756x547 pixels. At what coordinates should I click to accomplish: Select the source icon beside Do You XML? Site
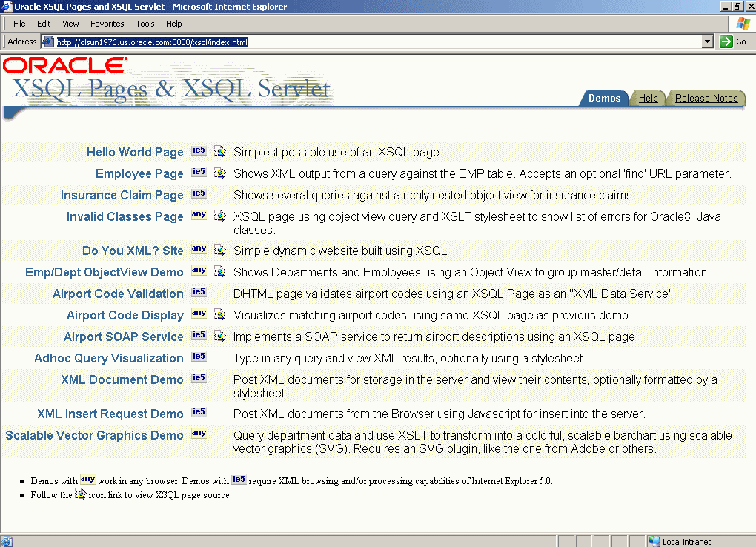[x=219, y=250]
